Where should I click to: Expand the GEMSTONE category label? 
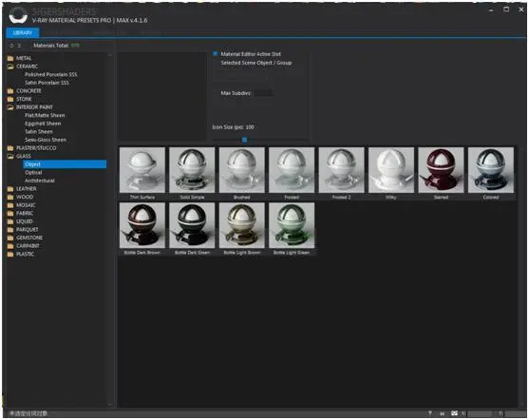click(x=29, y=238)
